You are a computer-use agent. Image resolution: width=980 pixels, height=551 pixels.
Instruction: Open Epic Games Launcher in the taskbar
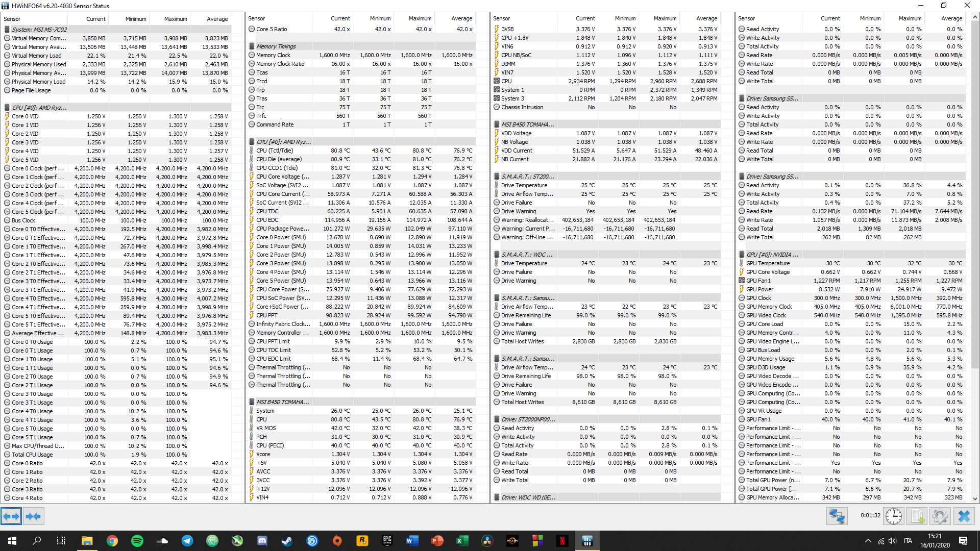click(387, 541)
